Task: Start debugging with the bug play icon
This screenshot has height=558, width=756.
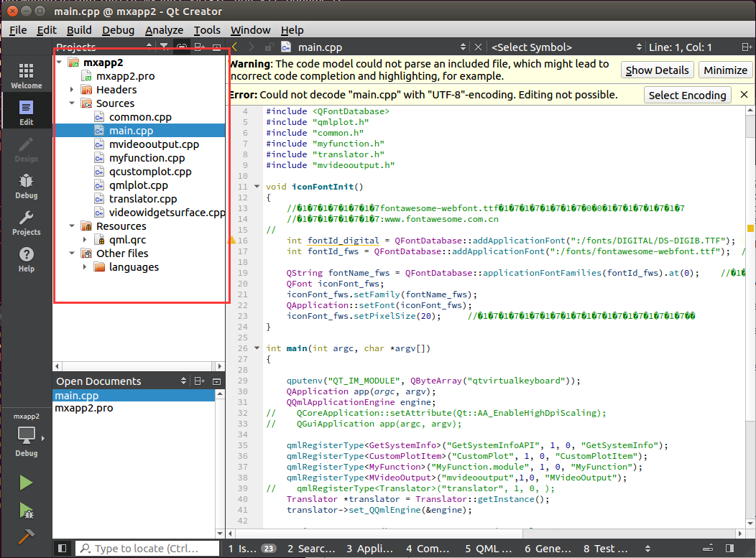Action: (x=26, y=511)
